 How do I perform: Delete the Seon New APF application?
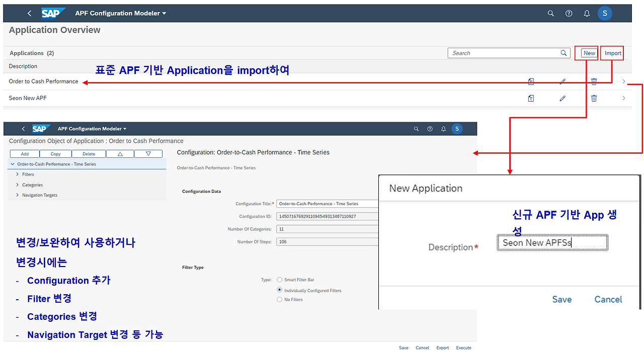point(594,98)
